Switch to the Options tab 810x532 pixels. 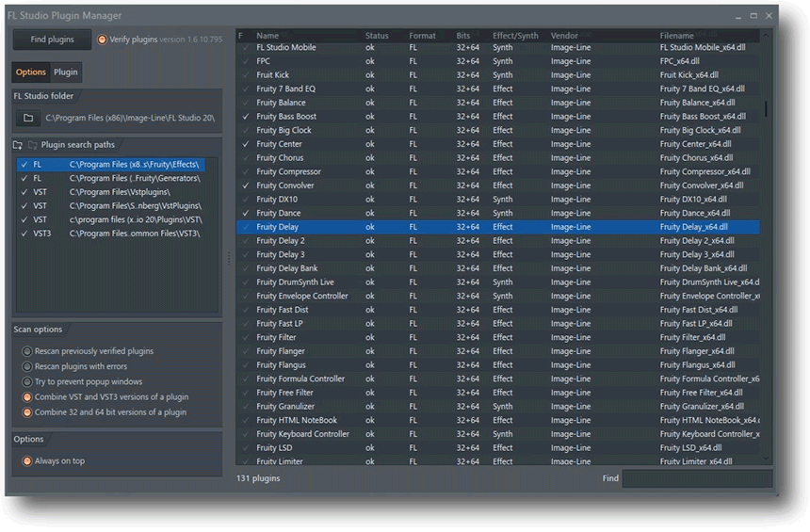(x=31, y=73)
